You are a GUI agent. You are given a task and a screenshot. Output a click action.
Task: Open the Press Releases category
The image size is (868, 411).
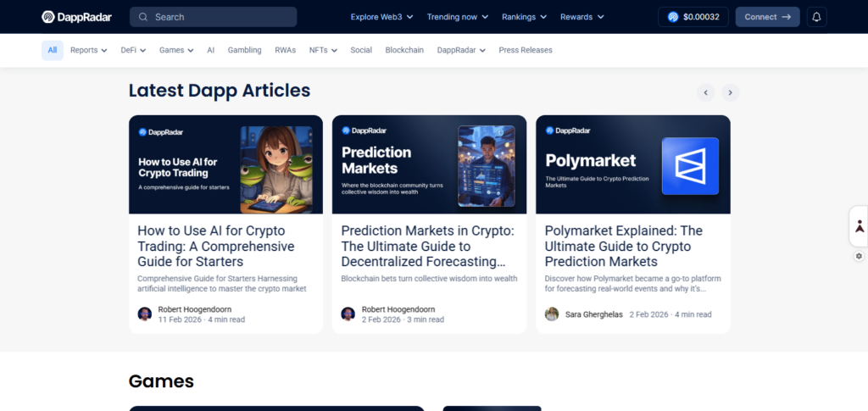click(526, 50)
